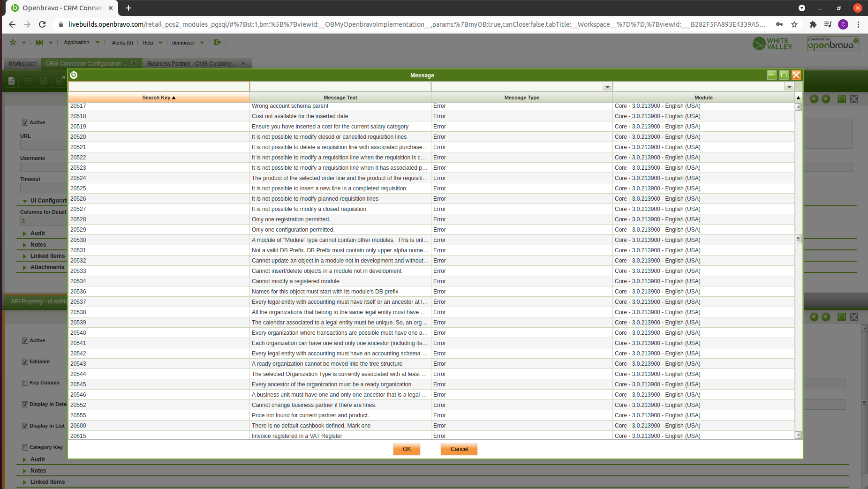Toggle the Editable checkbox
The width and height of the screenshot is (868, 489).
[25, 362]
